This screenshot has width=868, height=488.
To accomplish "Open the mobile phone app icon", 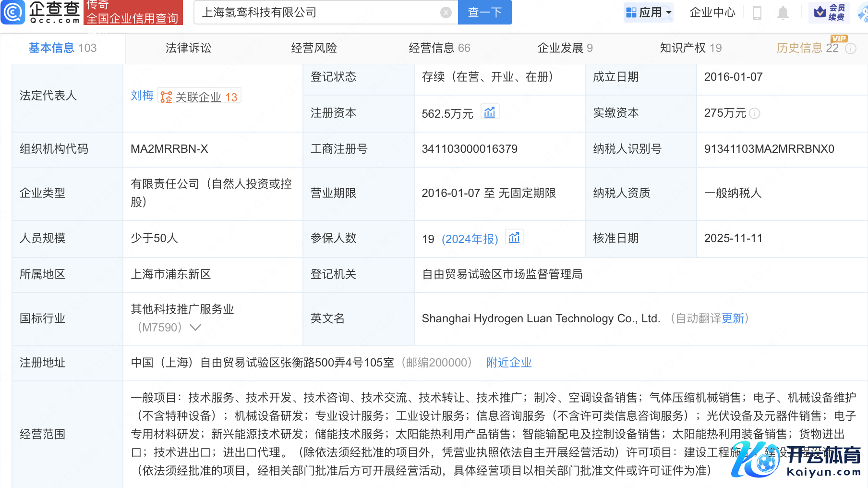I will 757,12.
